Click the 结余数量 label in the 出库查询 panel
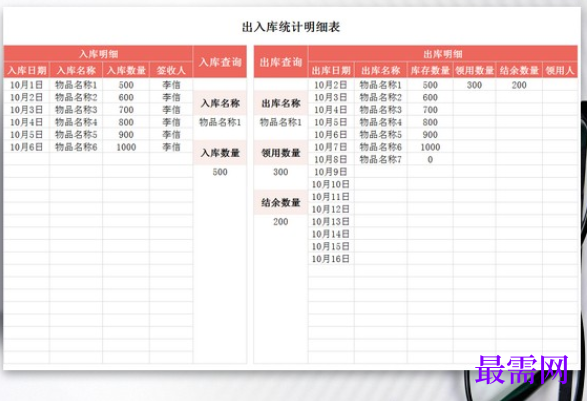Viewport: 587px width, 401px height. pyautogui.click(x=281, y=203)
